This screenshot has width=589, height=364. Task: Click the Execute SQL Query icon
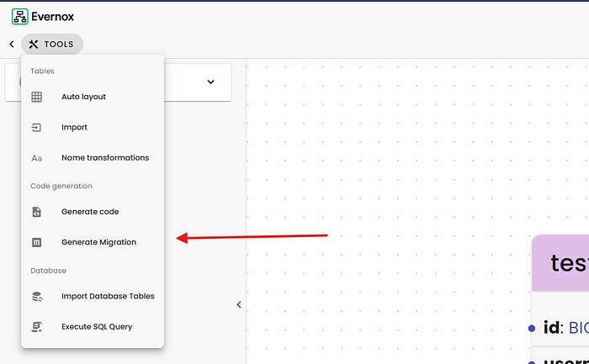point(36,327)
